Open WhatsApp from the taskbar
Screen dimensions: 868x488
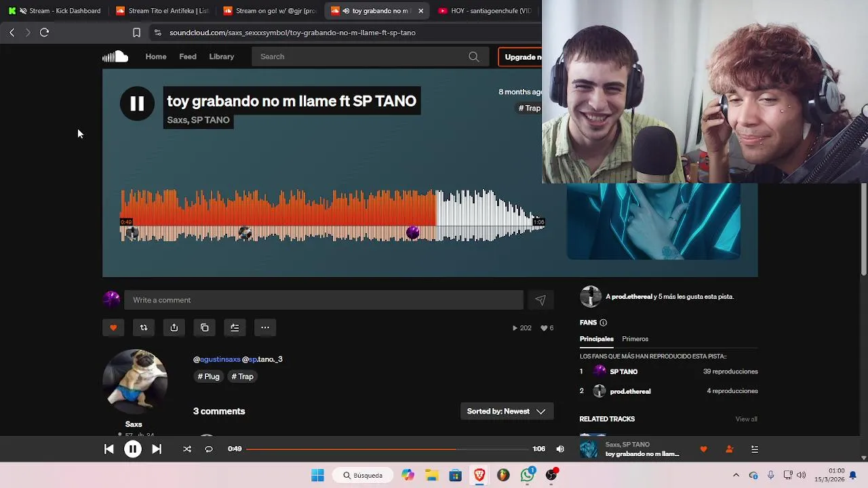(x=528, y=475)
